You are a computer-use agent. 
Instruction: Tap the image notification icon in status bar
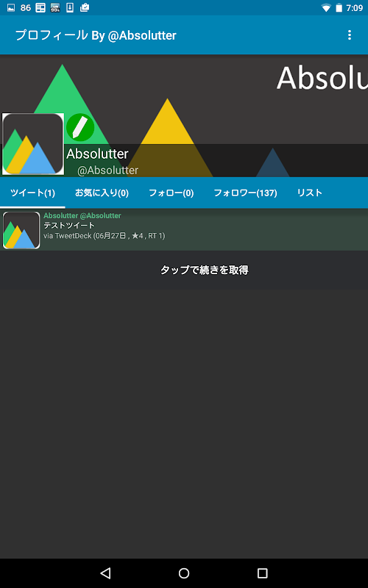click(x=11, y=8)
